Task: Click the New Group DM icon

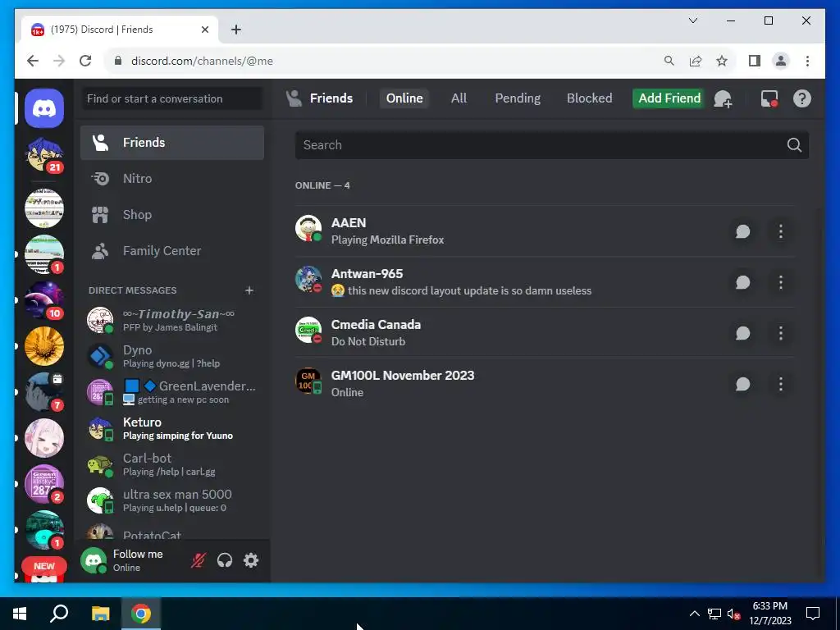Action: pos(723,98)
